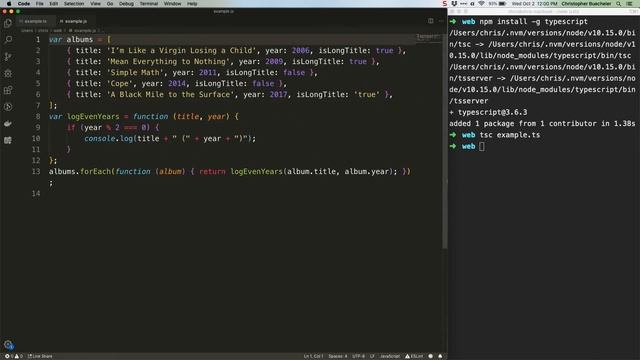The width and height of the screenshot is (640, 360).
Task: Click 'JavaScript' language mode selector
Action: click(x=390, y=356)
